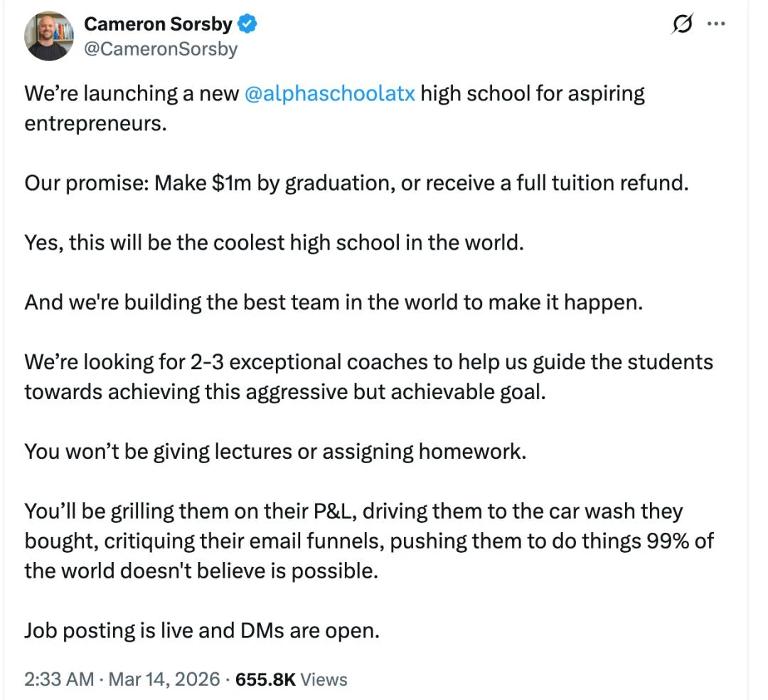Image resolution: width=768 pixels, height=700 pixels.
Task: Click the 'giving lectures or assigning homework' sentence
Action: [x=275, y=451]
